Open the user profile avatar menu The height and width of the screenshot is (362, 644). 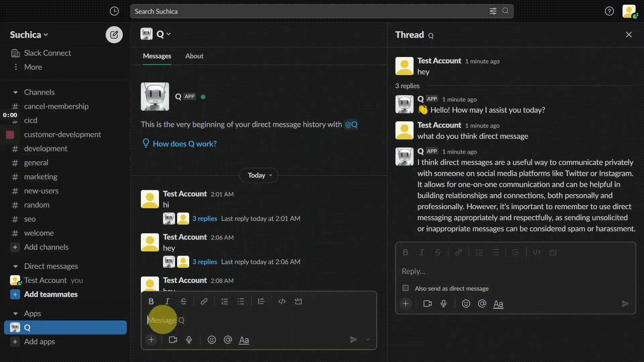point(629,11)
